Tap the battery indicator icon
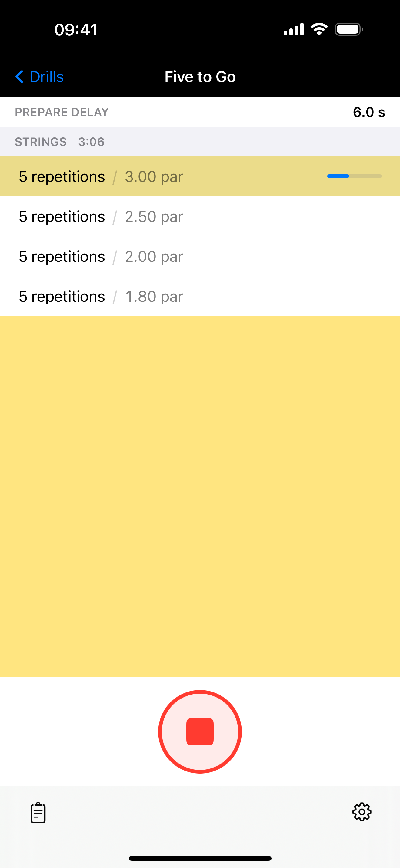This screenshot has width=400, height=868. (349, 29)
